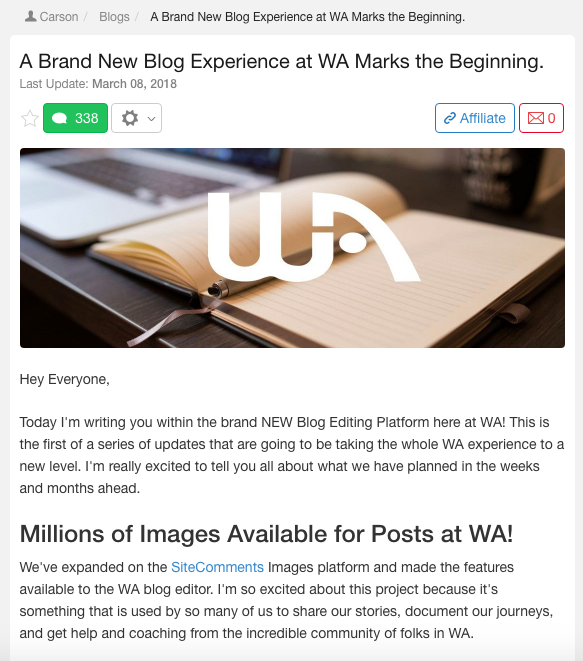Open the 338 comments button

tap(75, 118)
